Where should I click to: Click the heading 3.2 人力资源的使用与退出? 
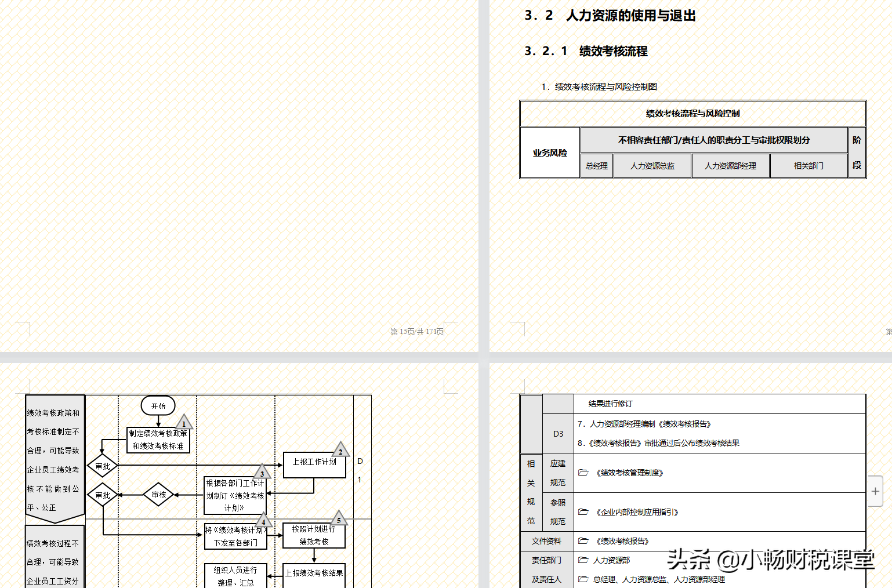[611, 16]
